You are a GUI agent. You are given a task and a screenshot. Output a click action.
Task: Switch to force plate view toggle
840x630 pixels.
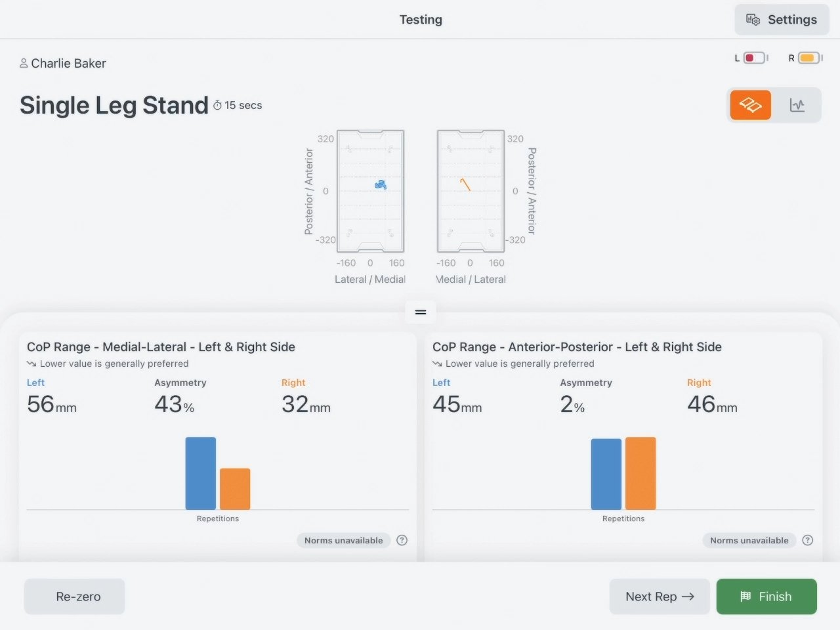(751, 105)
